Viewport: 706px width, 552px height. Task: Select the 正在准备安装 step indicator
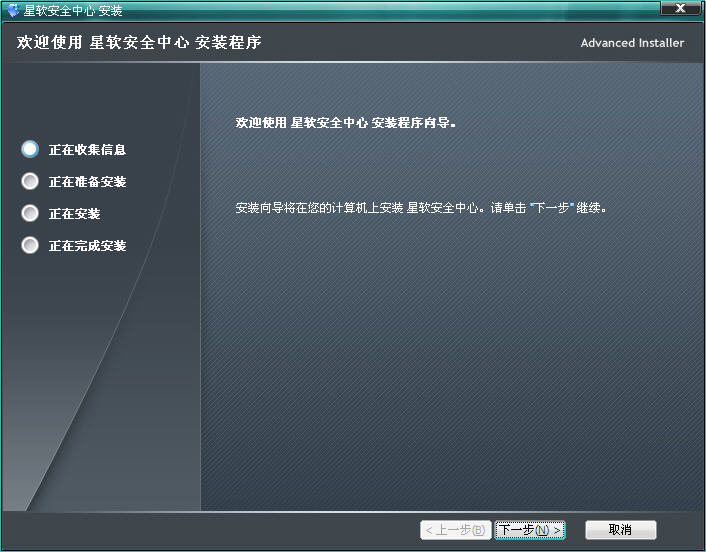point(30,181)
